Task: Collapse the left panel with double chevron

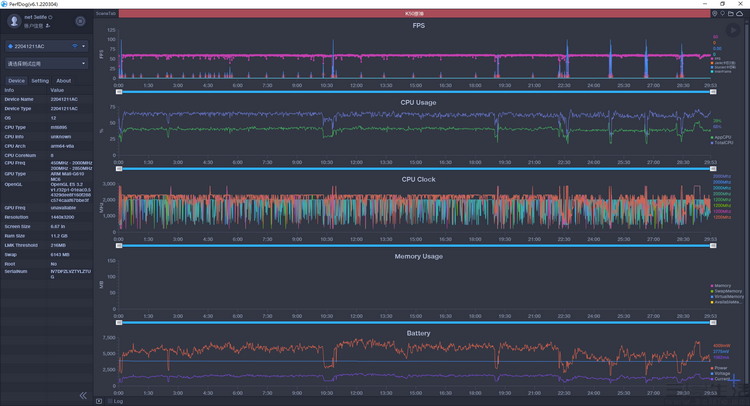Action: coord(83,395)
